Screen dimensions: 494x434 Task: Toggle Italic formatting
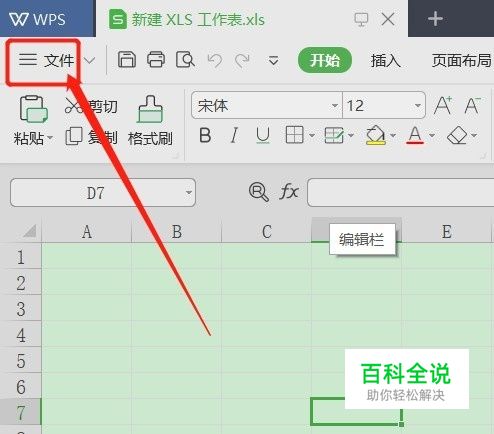pyautogui.click(x=234, y=135)
